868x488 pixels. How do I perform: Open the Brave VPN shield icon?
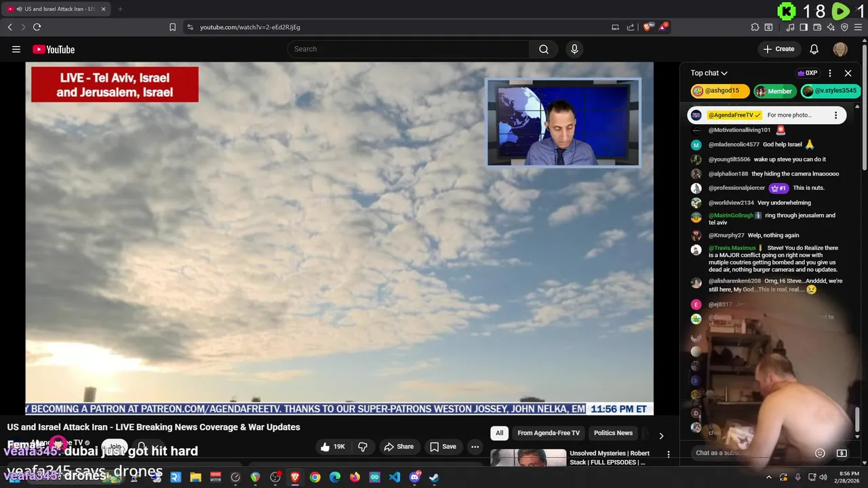[x=844, y=27]
